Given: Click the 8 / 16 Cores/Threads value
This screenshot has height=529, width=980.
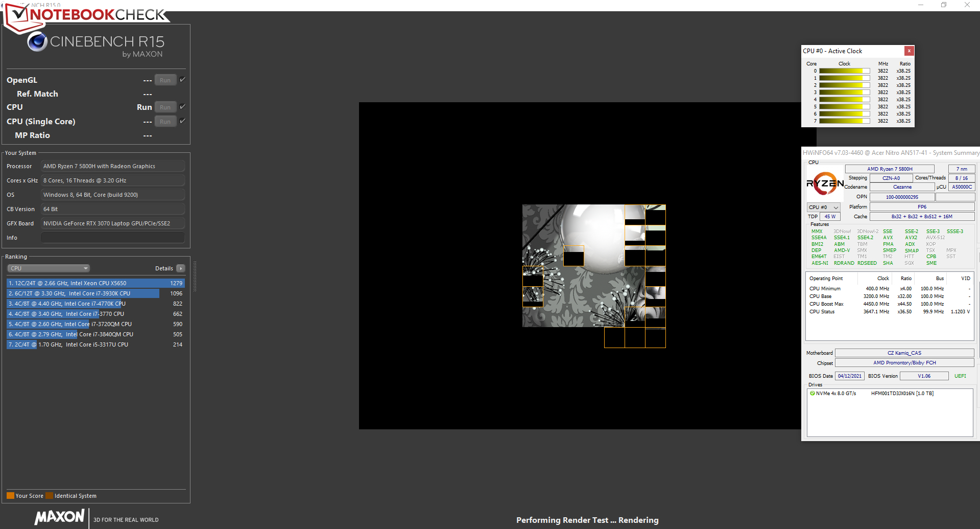Looking at the screenshot, I should pos(962,178).
